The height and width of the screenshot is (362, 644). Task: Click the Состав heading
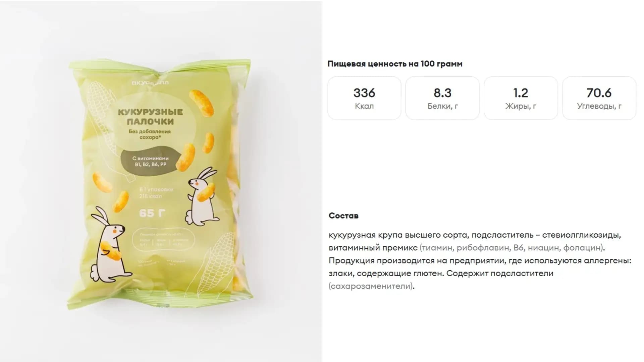343,216
